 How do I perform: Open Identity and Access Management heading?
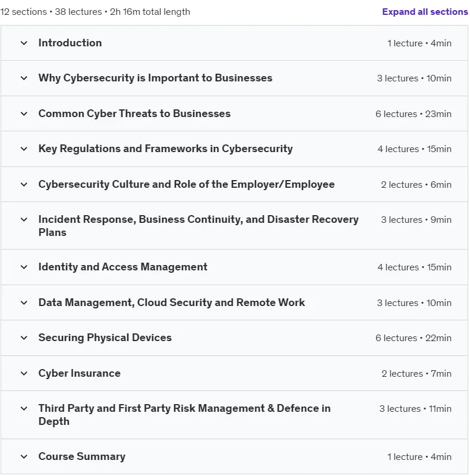coord(123,267)
